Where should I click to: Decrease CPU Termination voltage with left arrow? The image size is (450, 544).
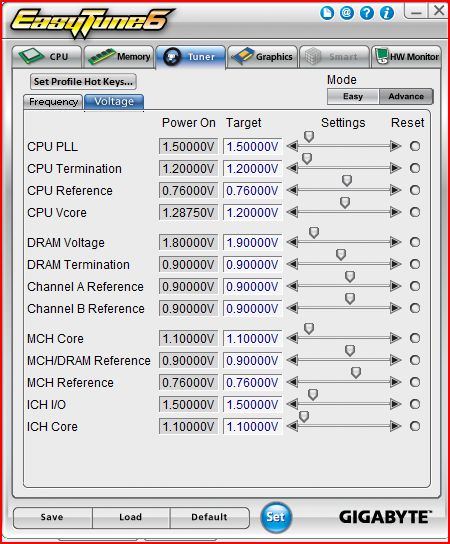tap(292, 168)
